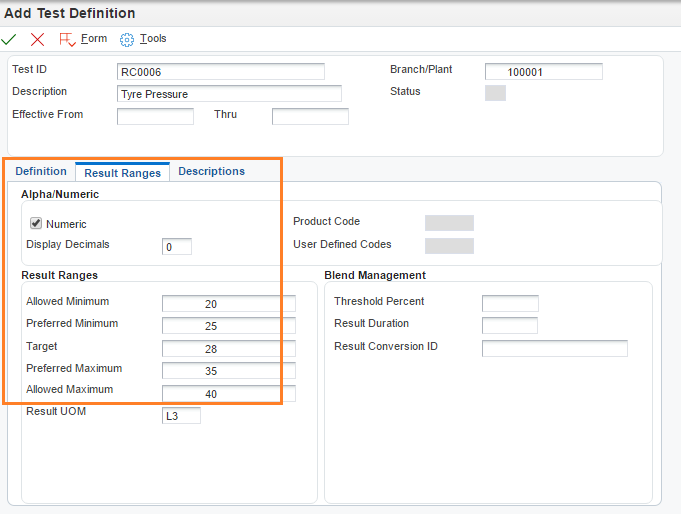Focus the Display Decimals field

click(x=176, y=246)
